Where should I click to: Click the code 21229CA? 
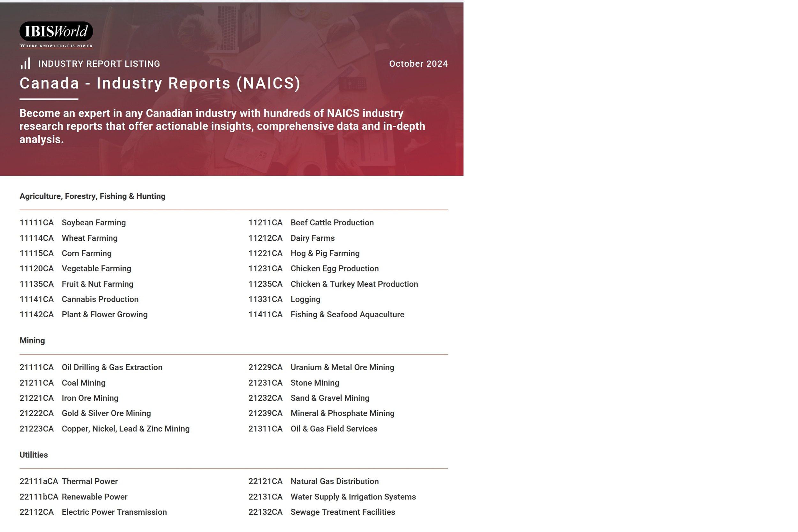pyautogui.click(x=265, y=367)
